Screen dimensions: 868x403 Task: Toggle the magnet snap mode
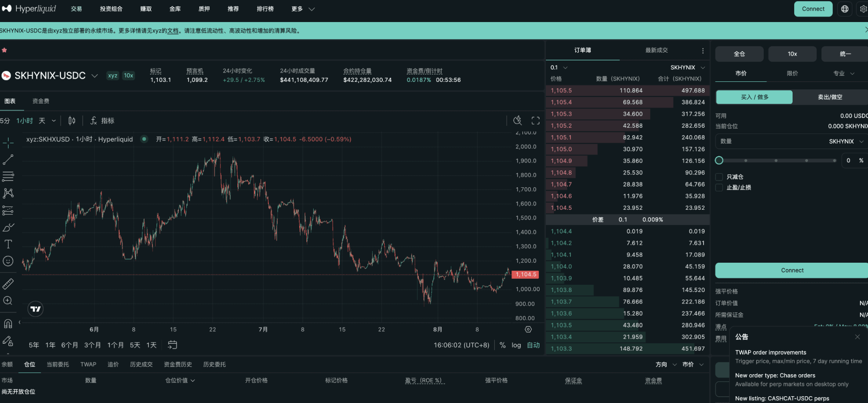click(x=8, y=324)
